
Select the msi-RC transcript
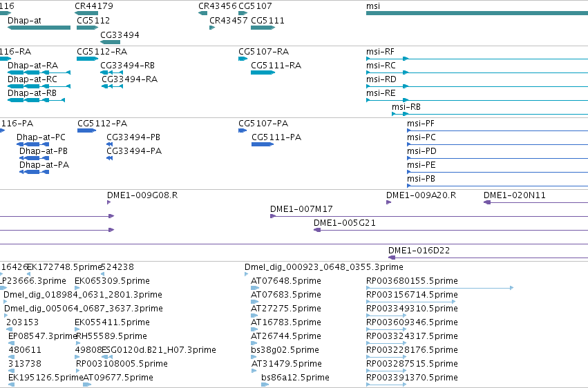point(477,72)
